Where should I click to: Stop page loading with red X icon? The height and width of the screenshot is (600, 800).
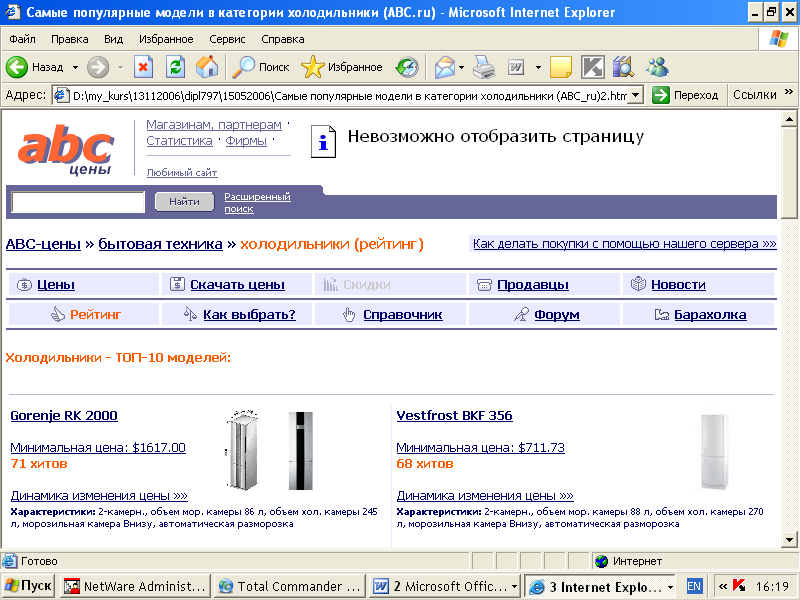pyautogui.click(x=143, y=67)
